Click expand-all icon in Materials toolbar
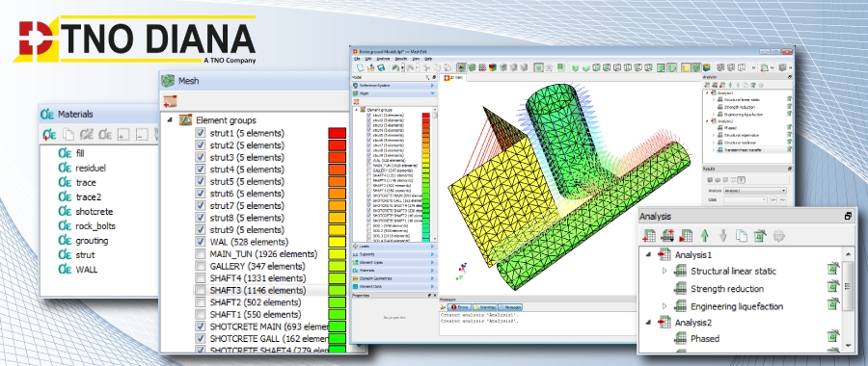Viewport: 868px width, 366px height. tap(122, 134)
